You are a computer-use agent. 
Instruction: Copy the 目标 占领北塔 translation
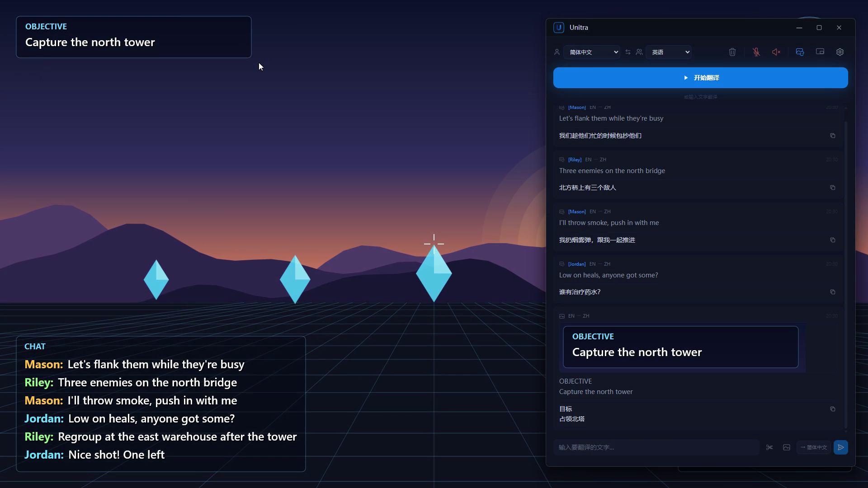pos(833,409)
